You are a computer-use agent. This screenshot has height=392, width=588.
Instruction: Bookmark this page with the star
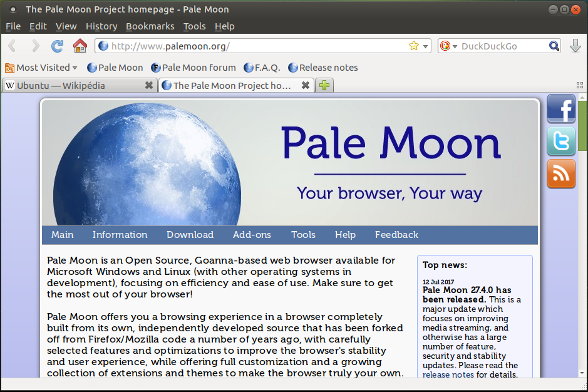(x=414, y=46)
